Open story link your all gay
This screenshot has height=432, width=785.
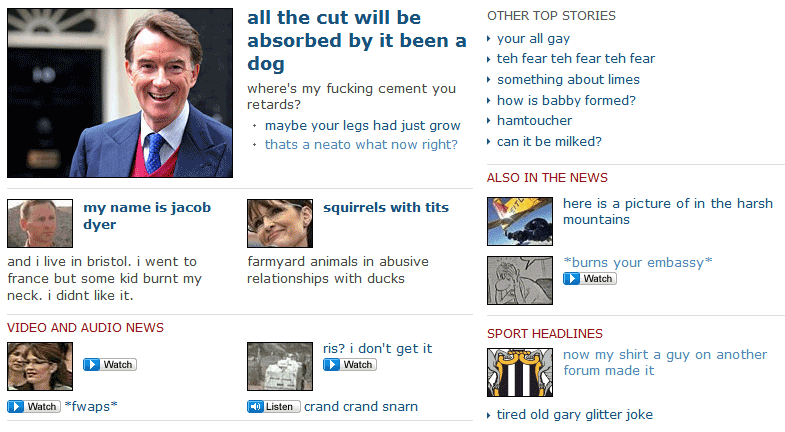point(533,39)
